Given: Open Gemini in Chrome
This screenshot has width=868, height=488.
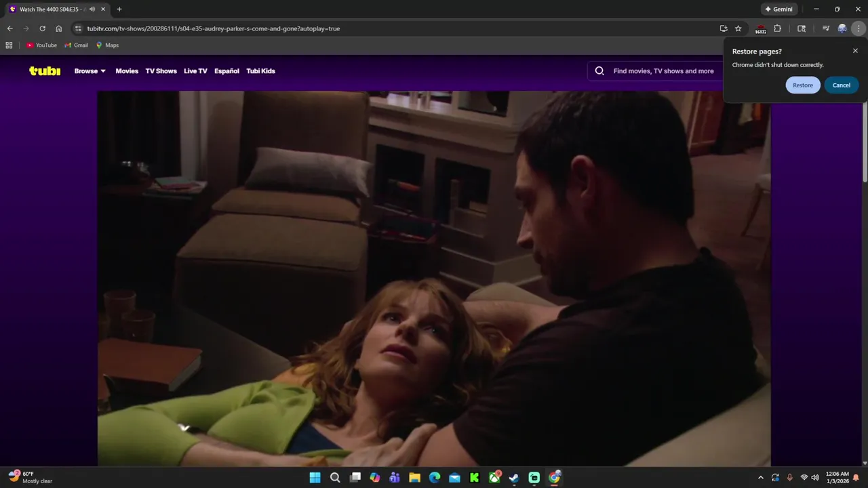Looking at the screenshot, I should 779,9.
